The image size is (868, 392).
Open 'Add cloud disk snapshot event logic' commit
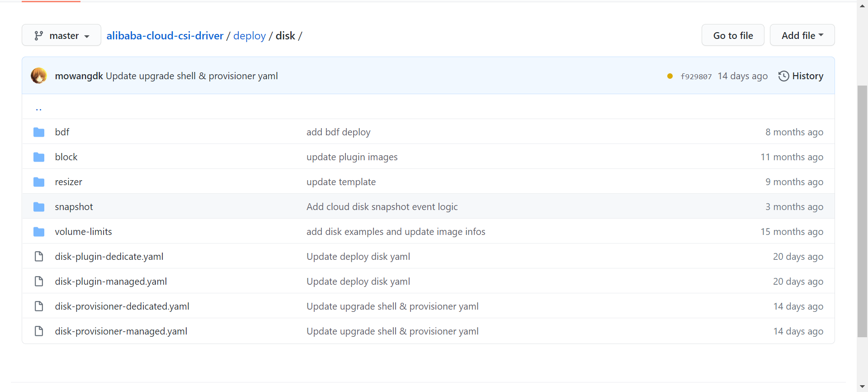(x=382, y=206)
